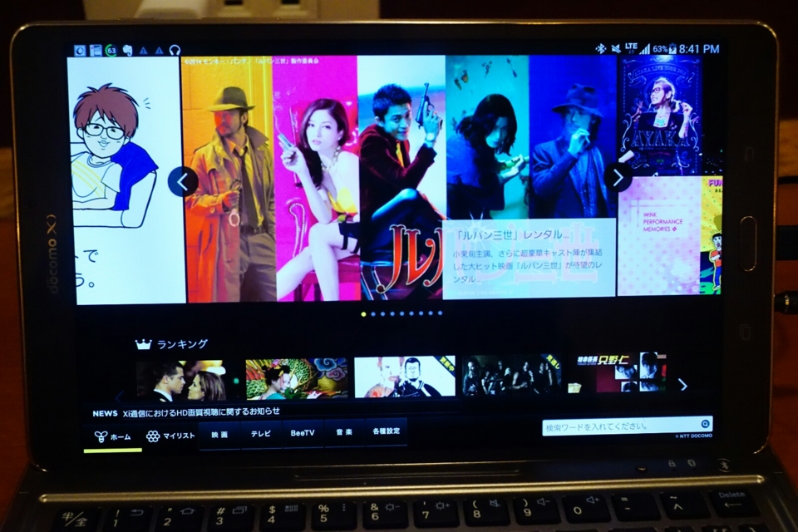Select the first yellow carousel page dot

pyautogui.click(x=363, y=314)
